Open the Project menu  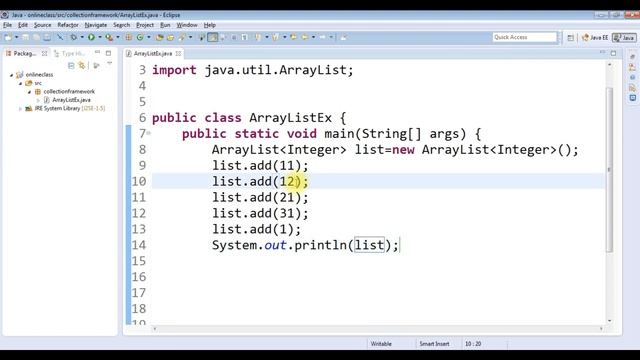(145, 25)
